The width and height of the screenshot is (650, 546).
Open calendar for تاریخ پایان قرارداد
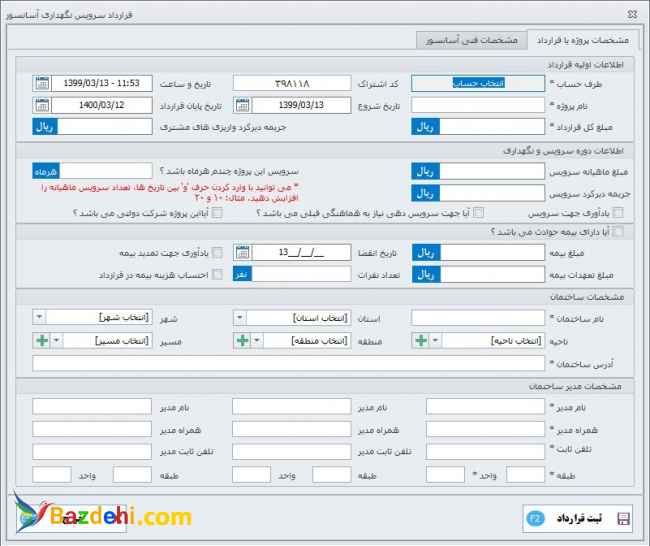[40, 105]
